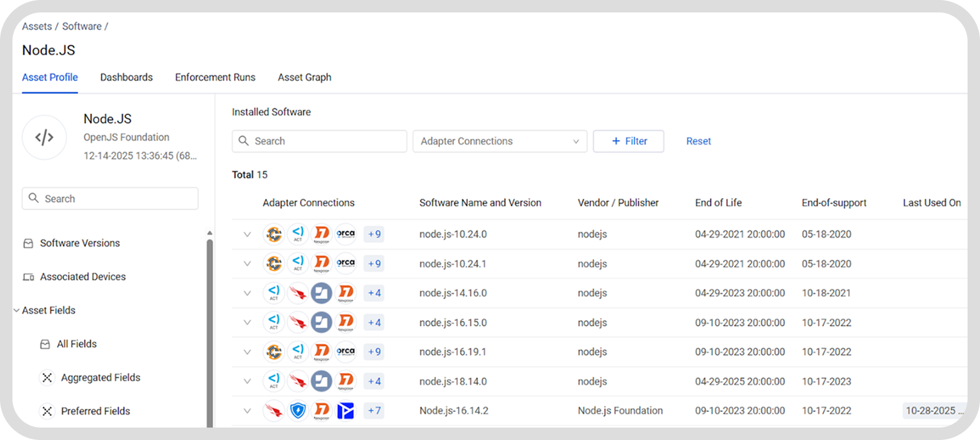Click the Orca adapter icon for node.js-10.24.0

[x=345, y=234]
